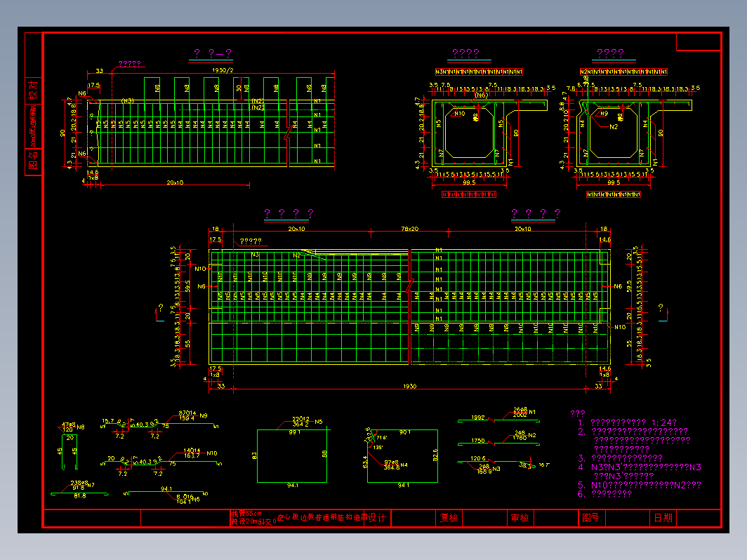Viewport: 747px width, 560px height.
Task: Click the 审核 cell in title block
Action: point(520,518)
